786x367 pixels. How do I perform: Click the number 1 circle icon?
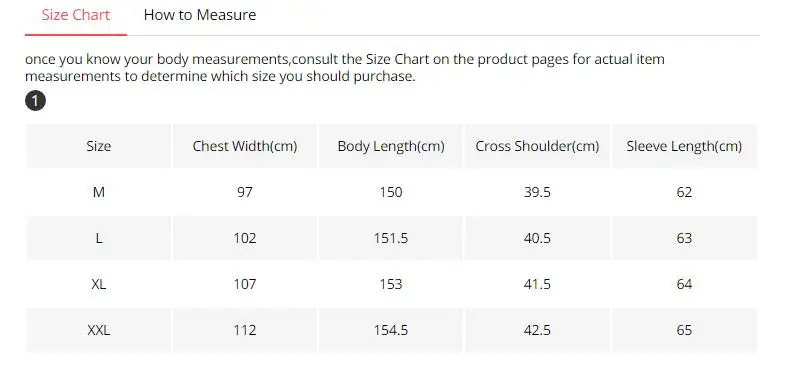35,101
